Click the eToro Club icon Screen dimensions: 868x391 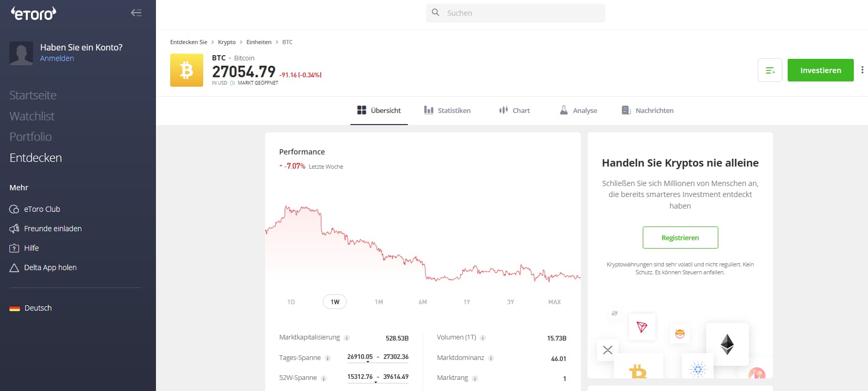[x=14, y=209]
